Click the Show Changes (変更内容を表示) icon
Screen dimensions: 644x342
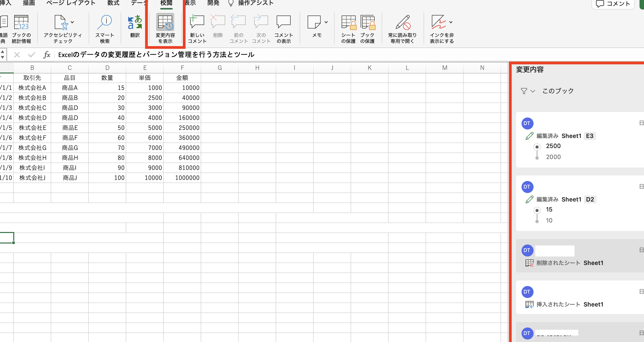point(165,22)
